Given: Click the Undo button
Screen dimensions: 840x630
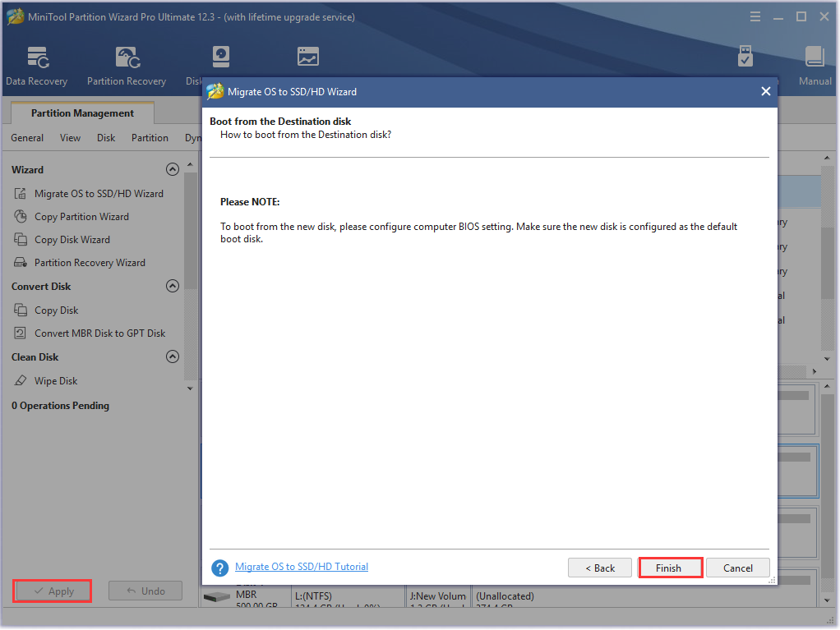Looking at the screenshot, I should pos(145,591).
